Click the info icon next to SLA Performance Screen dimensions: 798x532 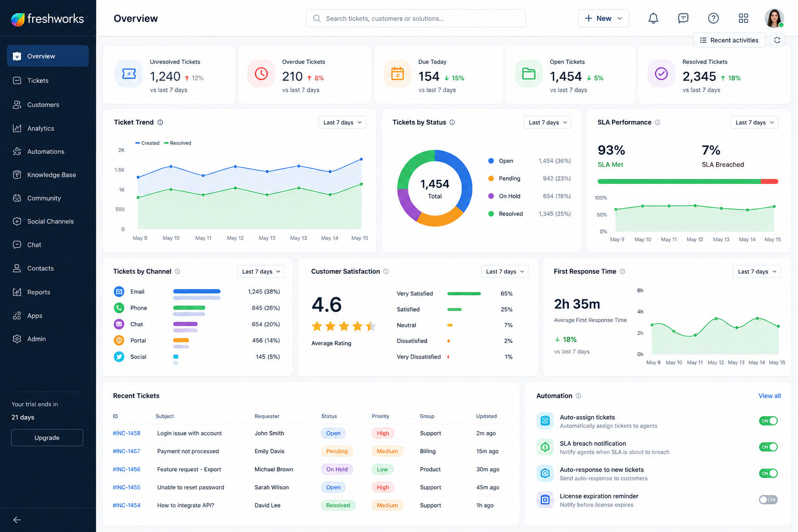tap(657, 123)
